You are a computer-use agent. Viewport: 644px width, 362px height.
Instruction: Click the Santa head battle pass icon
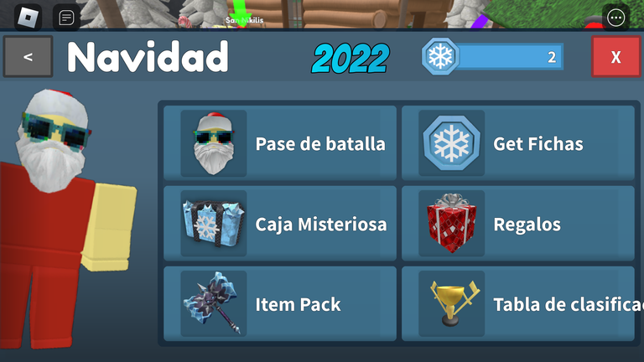tap(214, 143)
